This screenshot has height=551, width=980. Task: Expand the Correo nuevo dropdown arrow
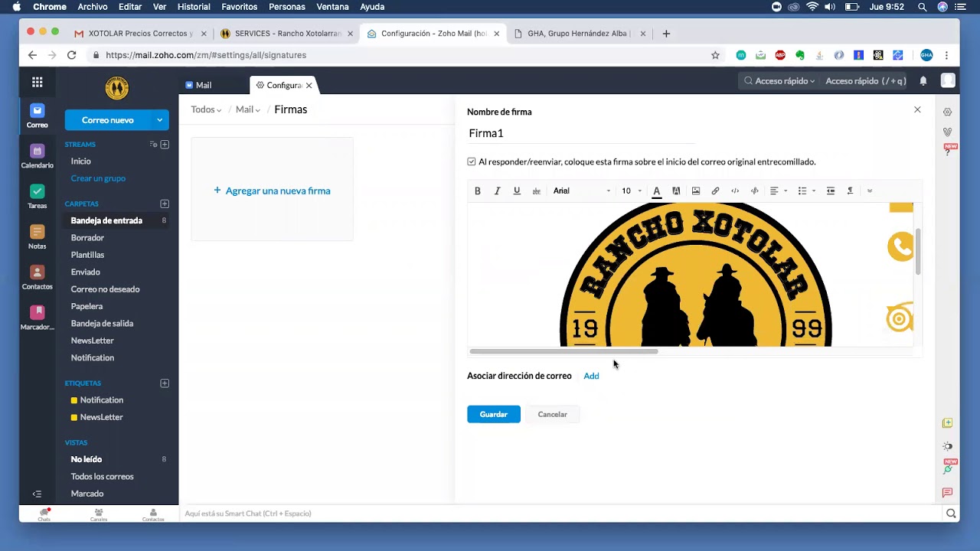click(x=159, y=120)
